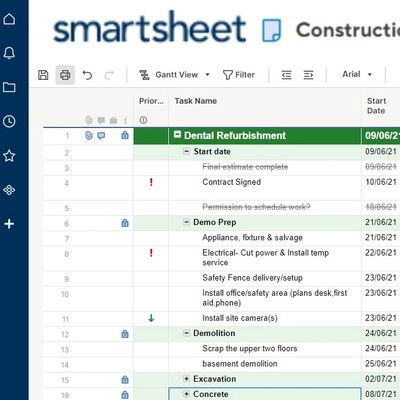Collapse the Demo Prep section

coord(187,222)
